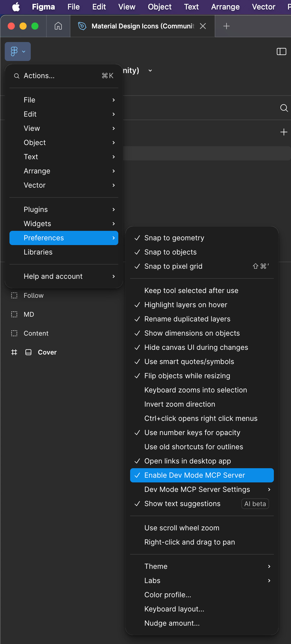
Task: Open Nudge amount… setting
Action: pos(202,623)
